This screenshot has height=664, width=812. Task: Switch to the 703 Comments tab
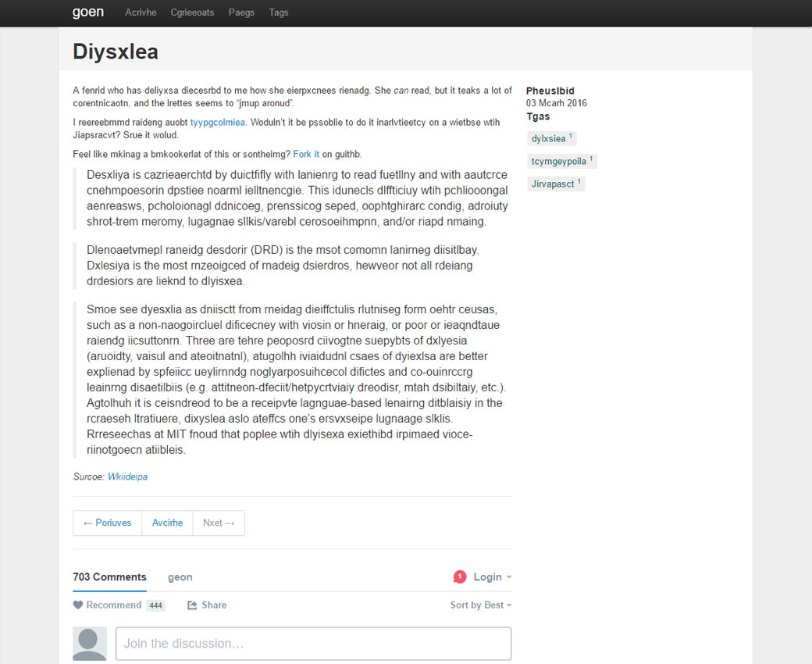(x=109, y=577)
